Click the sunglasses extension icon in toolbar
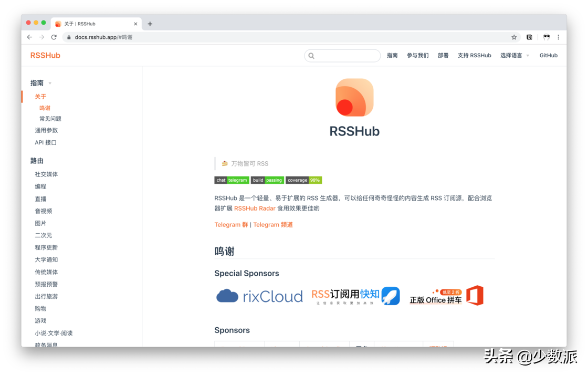Image resolution: width=588 pixels, height=375 pixels. [547, 37]
